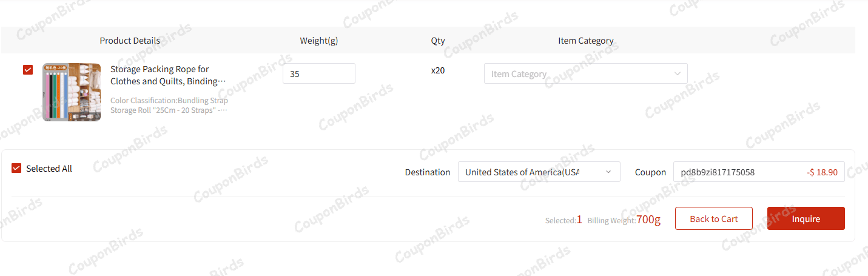The image size is (868, 276).
Task: Open the Storage Packing Rope product title
Action: coord(168,75)
